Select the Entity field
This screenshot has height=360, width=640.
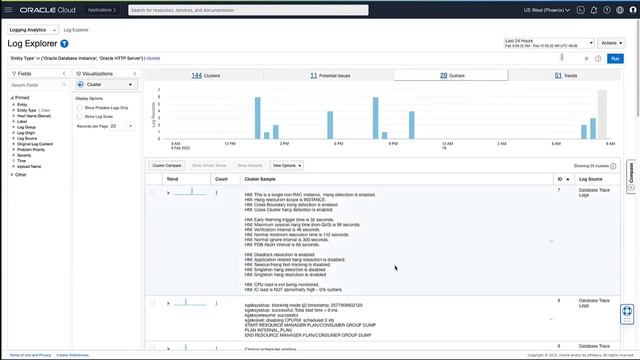coord(22,105)
